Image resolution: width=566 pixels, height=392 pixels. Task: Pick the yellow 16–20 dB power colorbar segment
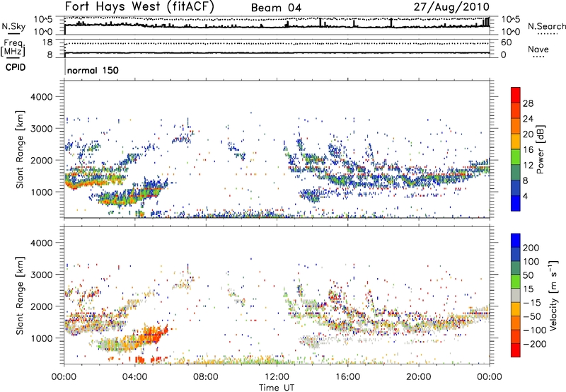tap(516, 142)
